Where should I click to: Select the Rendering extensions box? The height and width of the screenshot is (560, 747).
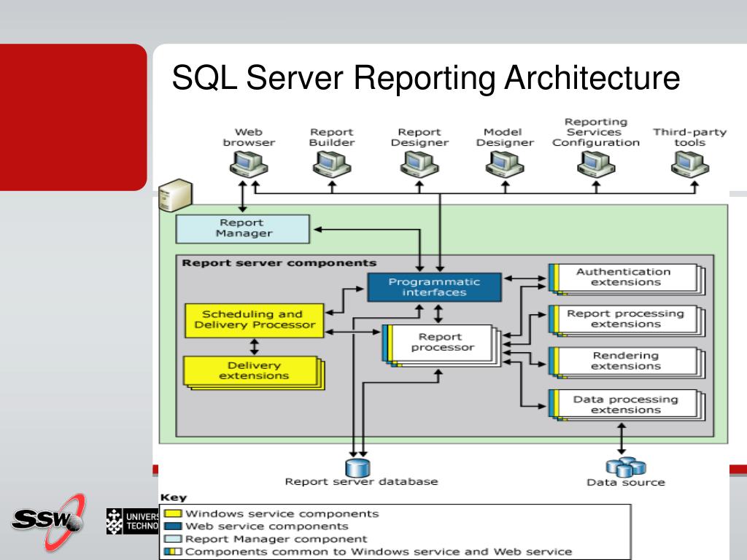(x=627, y=363)
